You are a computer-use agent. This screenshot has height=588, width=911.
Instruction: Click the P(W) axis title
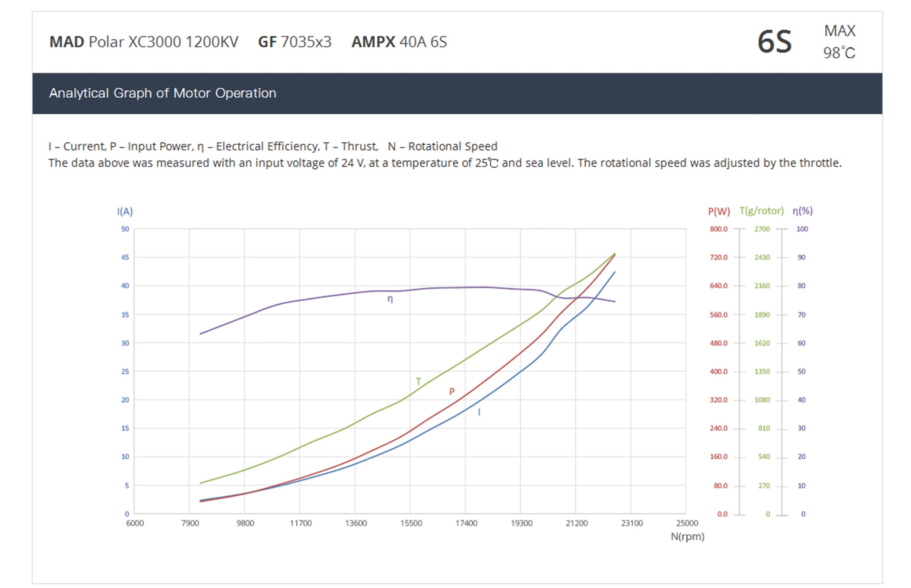click(x=719, y=211)
